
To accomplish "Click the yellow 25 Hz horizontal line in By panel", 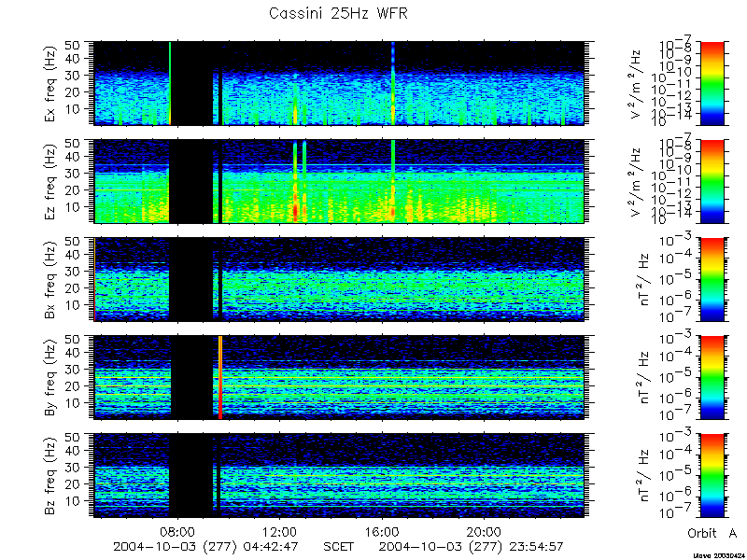I will (x=339, y=378).
